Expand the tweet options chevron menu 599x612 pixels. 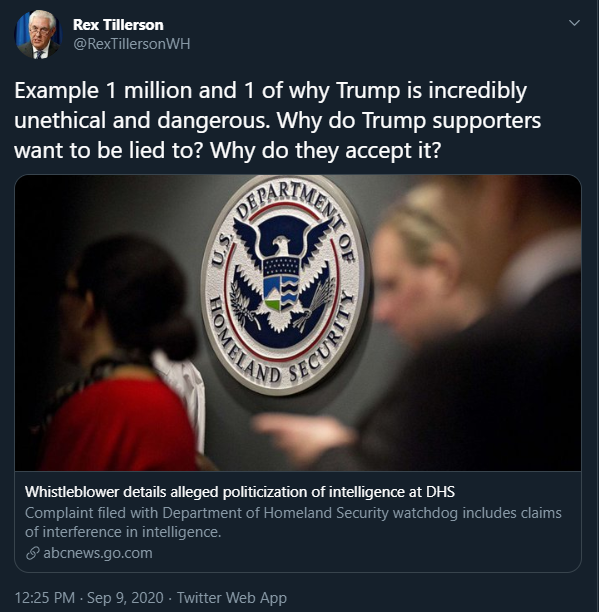click(574, 23)
